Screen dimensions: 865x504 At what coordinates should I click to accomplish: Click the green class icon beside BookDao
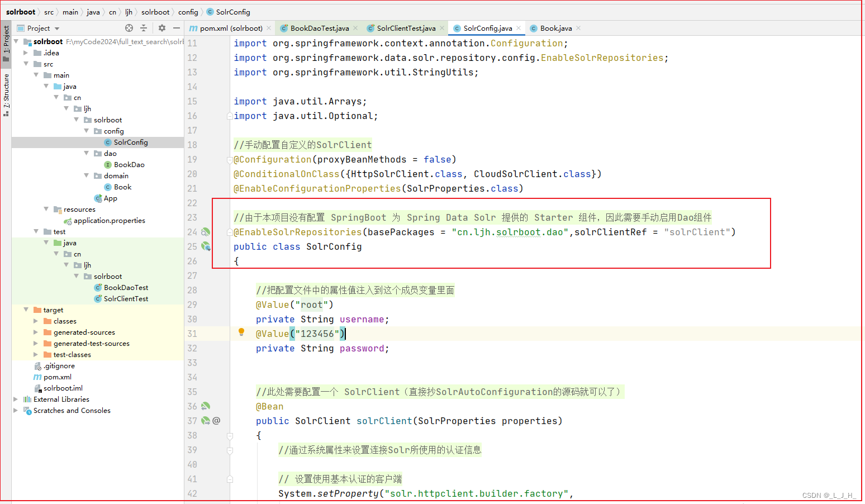click(x=108, y=164)
